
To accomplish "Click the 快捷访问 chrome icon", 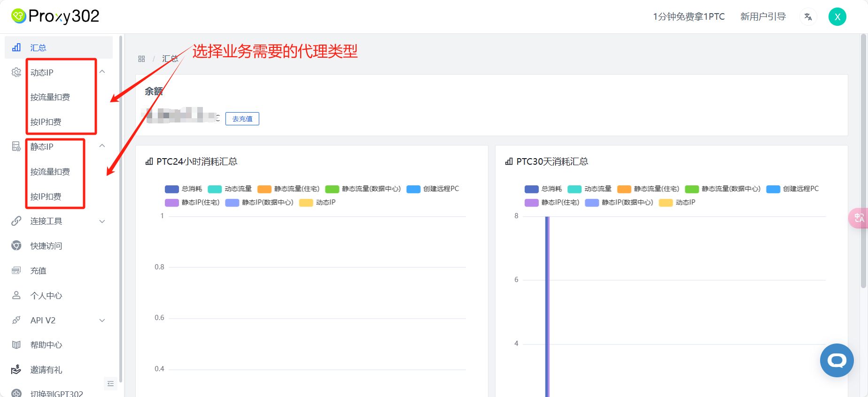I will (16, 245).
